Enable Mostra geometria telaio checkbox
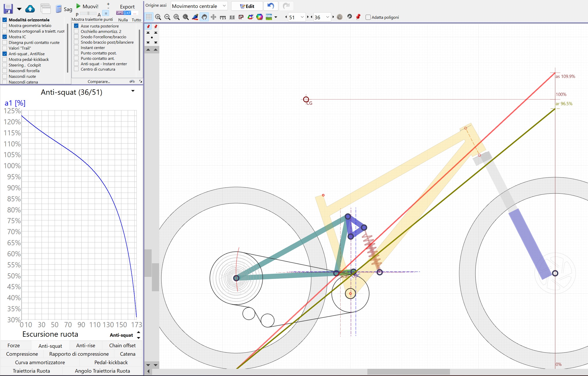The height and width of the screenshot is (376, 588). pyautogui.click(x=5, y=25)
